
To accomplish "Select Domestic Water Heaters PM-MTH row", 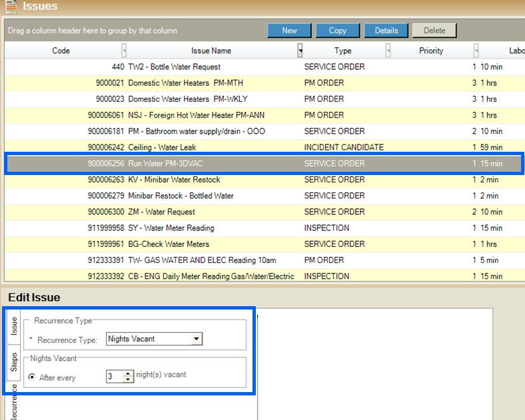I will (x=264, y=83).
